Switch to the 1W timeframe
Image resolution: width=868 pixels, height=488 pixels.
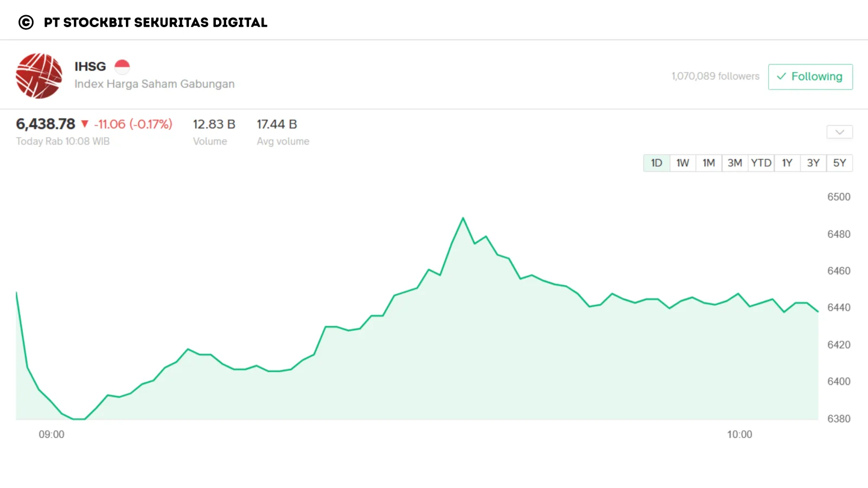(x=682, y=163)
